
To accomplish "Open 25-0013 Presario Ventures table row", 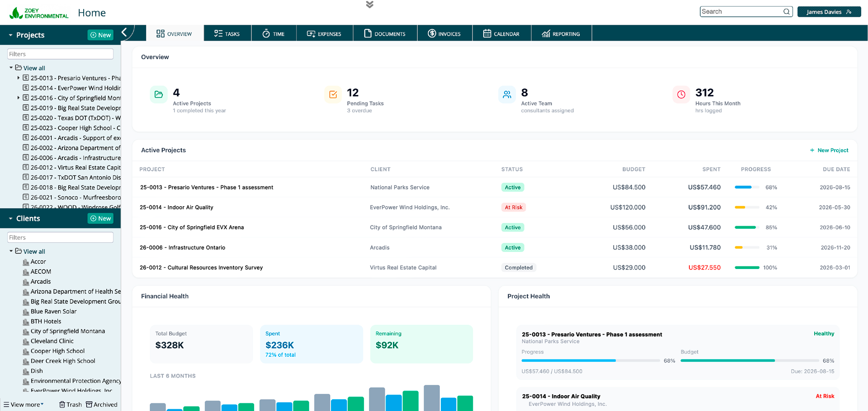I will pos(495,187).
